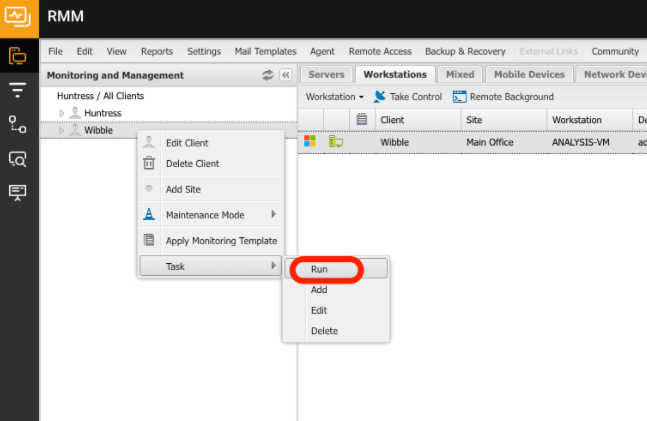Expand the Wibble client node

pyautogui.click(x=61, y=130)
